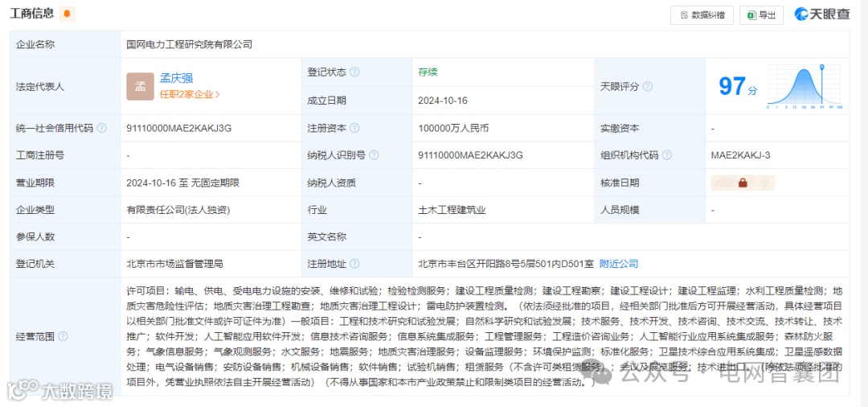
Task: Click help icon next to 登记状态
Action: tap(354, 72)
